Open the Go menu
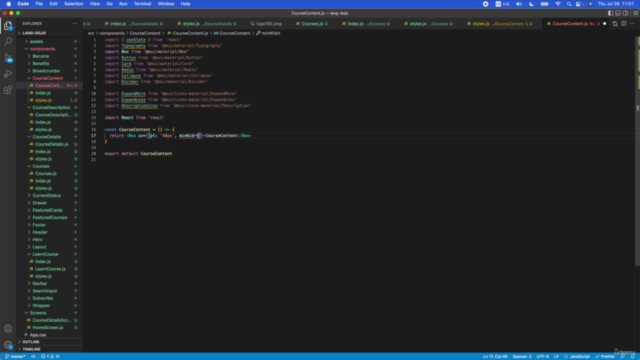The image size is (640, 360). [109, 4]
